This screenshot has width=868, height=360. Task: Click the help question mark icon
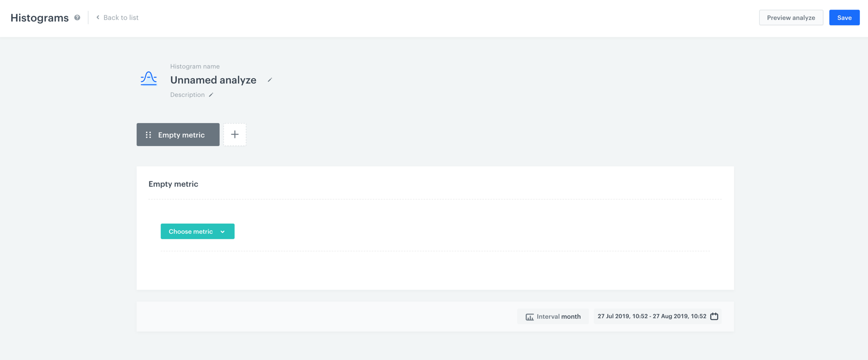77,18
